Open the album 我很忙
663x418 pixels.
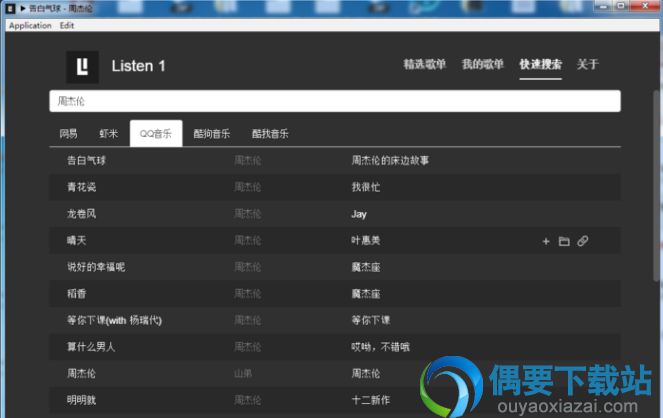pos(366,187)
